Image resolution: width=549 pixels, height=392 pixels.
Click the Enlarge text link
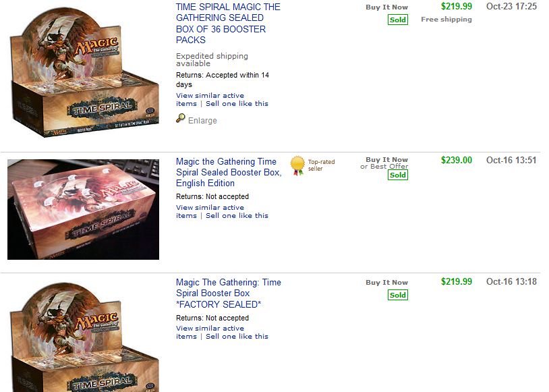[x=202, y=120]
